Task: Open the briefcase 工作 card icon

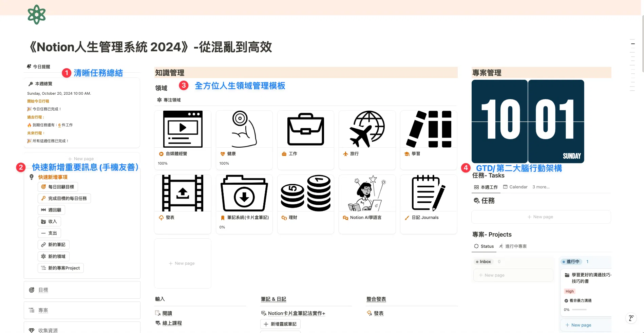Action: [x=306, y=129]
